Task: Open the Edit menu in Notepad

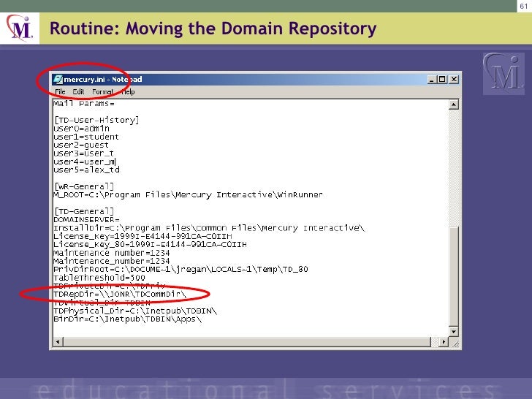Action: (x=78, y=92)
